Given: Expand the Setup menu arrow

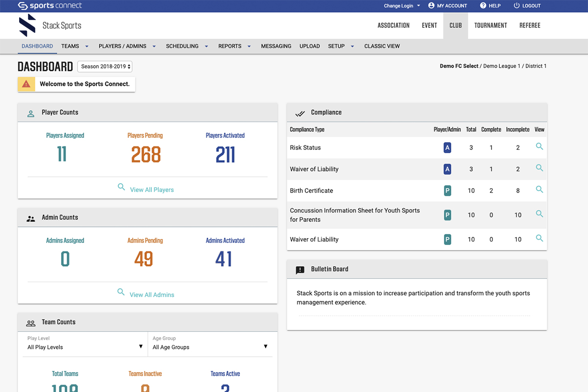Looking at the screenshot, I should click(x=352, y=47).
